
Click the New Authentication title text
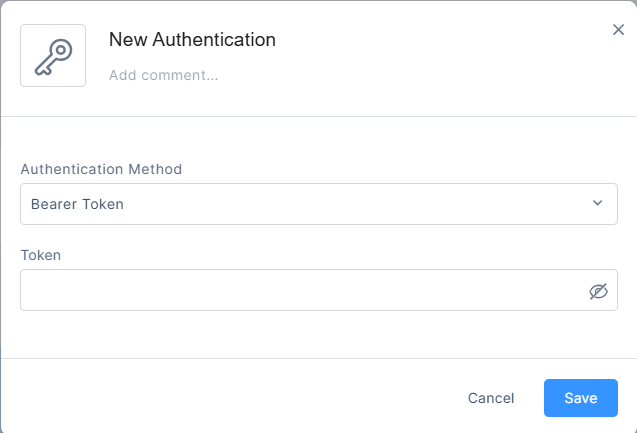click(x=192, y=40)
